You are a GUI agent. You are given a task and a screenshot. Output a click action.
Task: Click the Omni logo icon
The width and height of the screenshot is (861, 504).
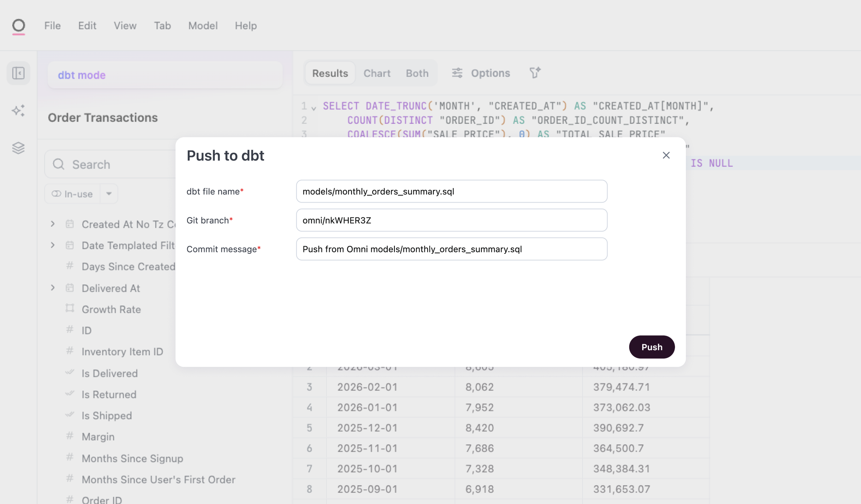(18, 26)
